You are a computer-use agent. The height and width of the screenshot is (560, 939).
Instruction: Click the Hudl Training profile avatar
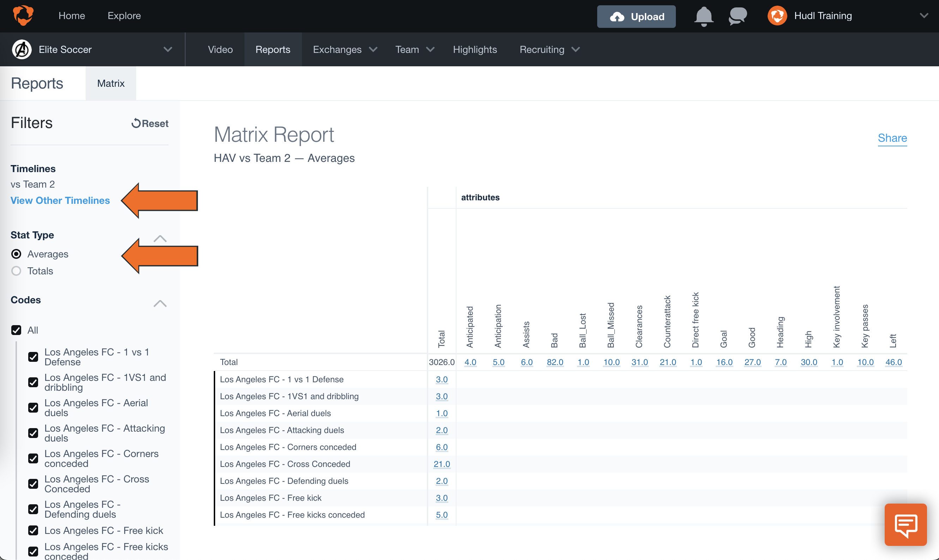point(777,16)
